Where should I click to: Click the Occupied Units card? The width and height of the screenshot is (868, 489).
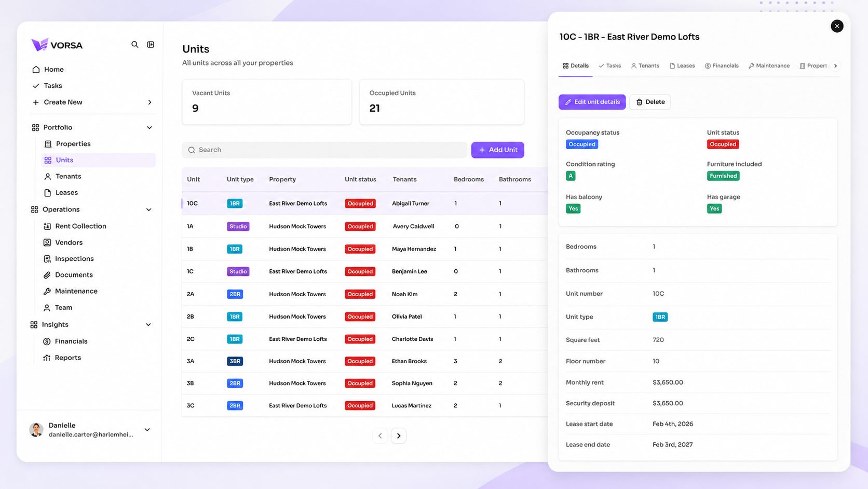point(442,102)
